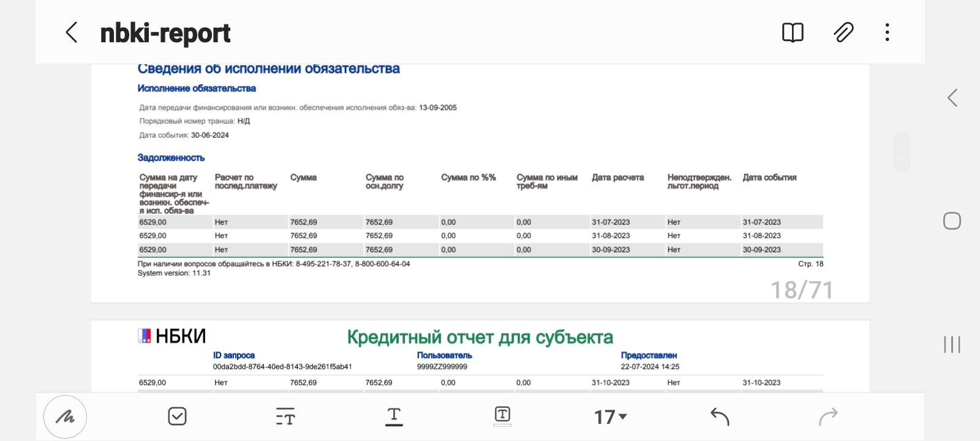980x441 pixels.
Task: Tap the Стр. 18 page label
Action: (810, 264)
